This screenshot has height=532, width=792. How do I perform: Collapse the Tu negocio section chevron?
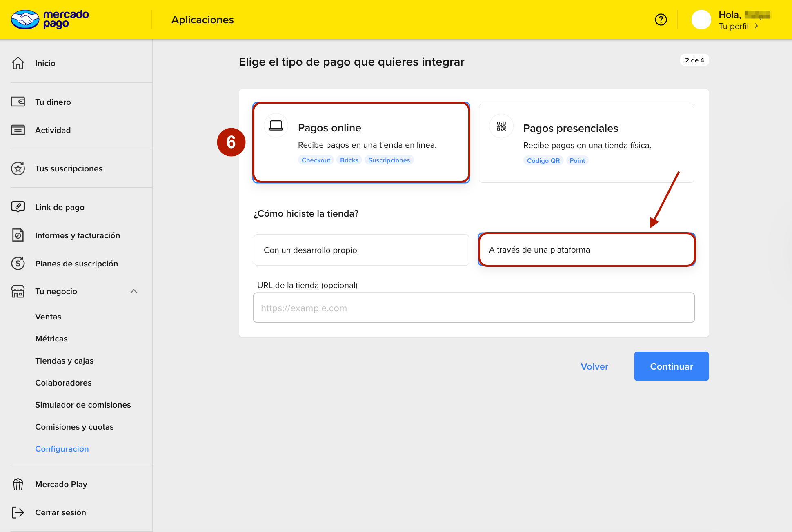(x=134, y=291)
